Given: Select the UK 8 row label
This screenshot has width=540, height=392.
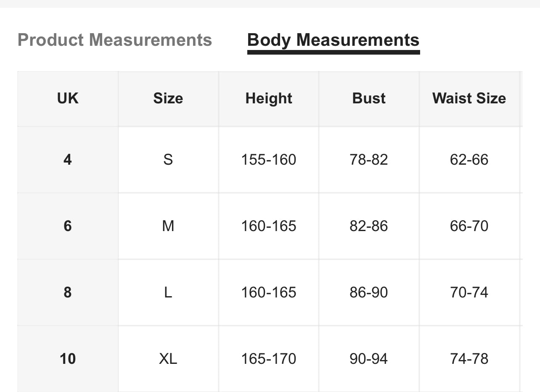Looking at the screenshot, I should pos(68,292).
